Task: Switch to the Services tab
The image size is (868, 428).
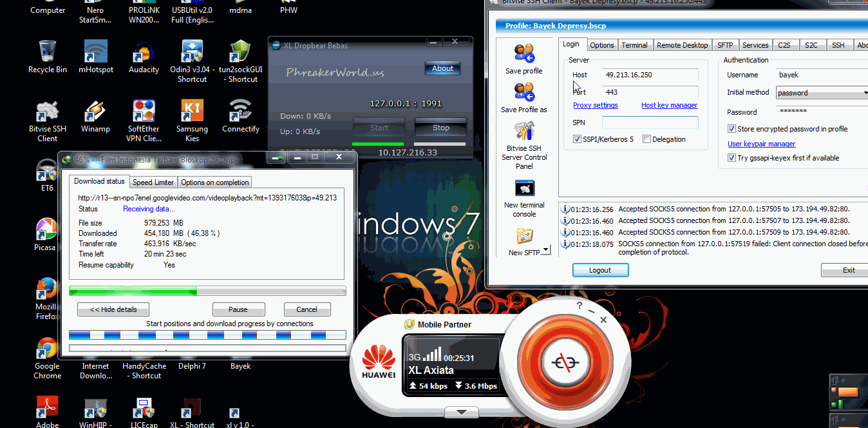Action: point(755,45)
